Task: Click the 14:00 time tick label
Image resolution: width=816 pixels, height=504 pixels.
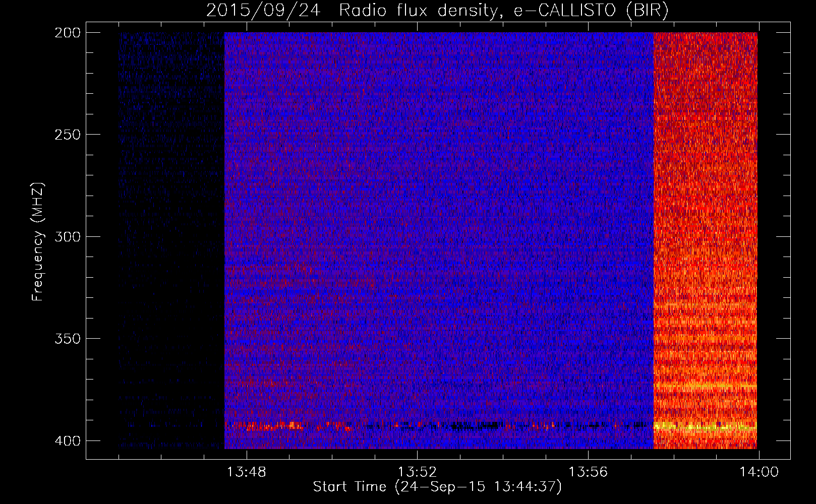Action: coord(759,472)
